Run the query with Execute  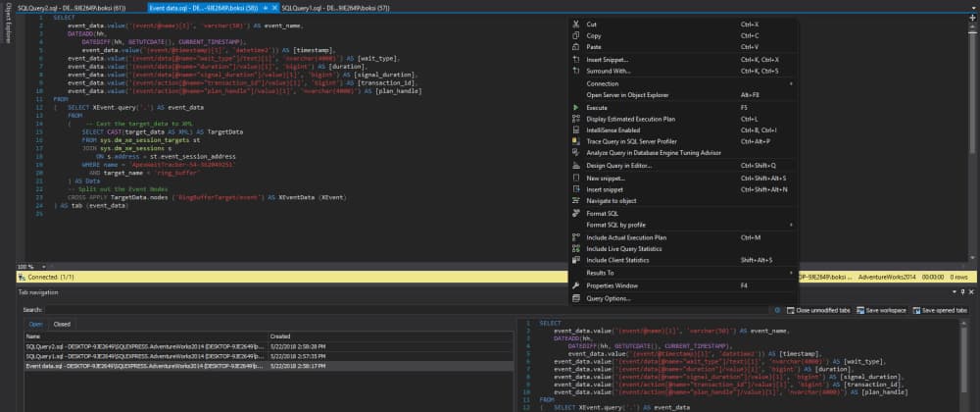[683, 108]
